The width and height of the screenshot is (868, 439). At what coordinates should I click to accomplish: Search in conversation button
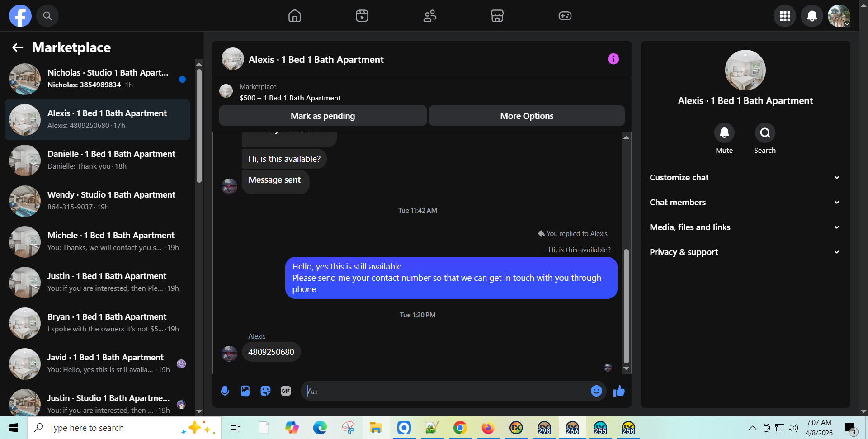(765, 133)
